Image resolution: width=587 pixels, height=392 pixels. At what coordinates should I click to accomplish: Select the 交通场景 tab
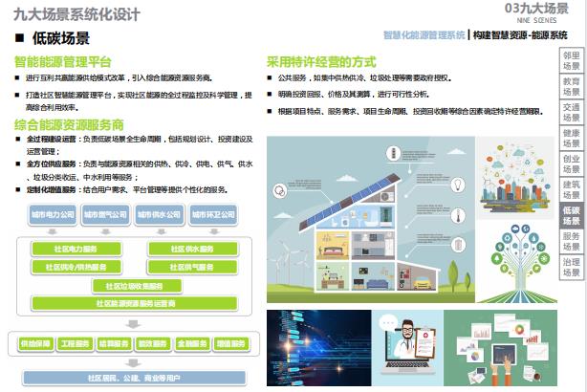(572, 112)
